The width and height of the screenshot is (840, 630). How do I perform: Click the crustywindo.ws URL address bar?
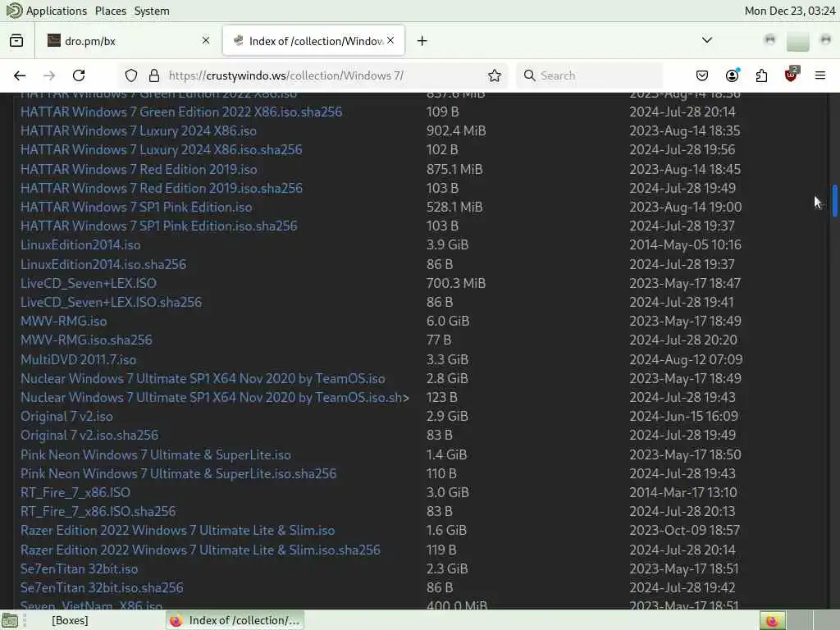click(x=311, y=75)
